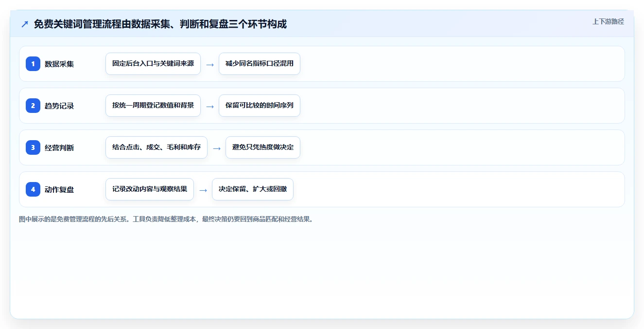Click the "动作复盘" step label

pyautogui.click(x=59, y=189)
